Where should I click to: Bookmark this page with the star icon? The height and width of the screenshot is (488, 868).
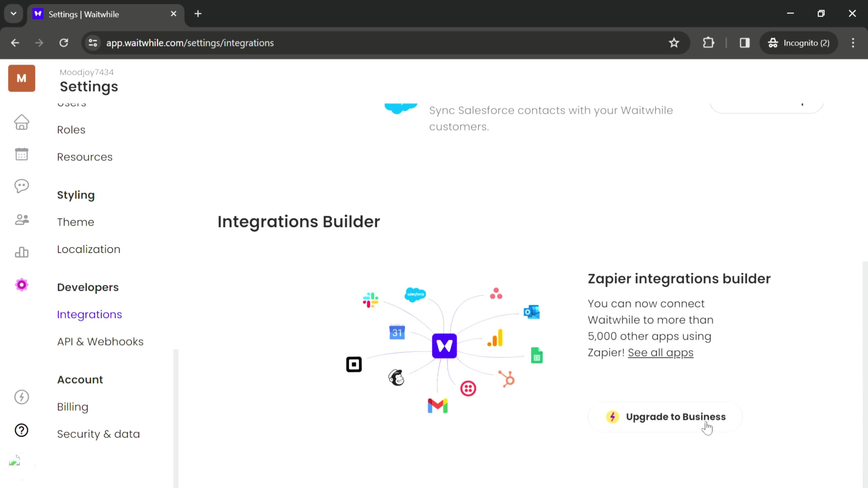tap(674, 43)
